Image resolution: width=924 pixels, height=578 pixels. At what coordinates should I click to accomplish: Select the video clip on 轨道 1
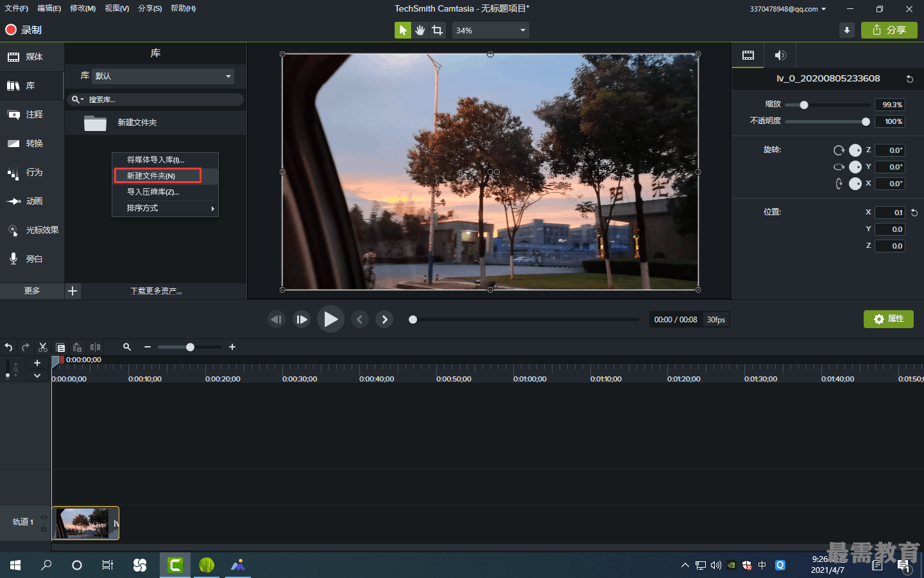pyautogui.click(x=85, y=523)
